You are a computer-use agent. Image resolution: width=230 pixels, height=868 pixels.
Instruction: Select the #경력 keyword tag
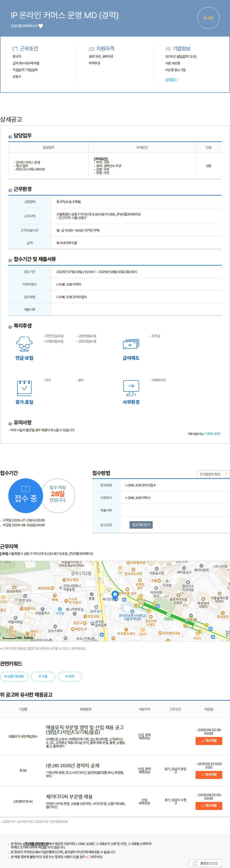tap(70, 676)
